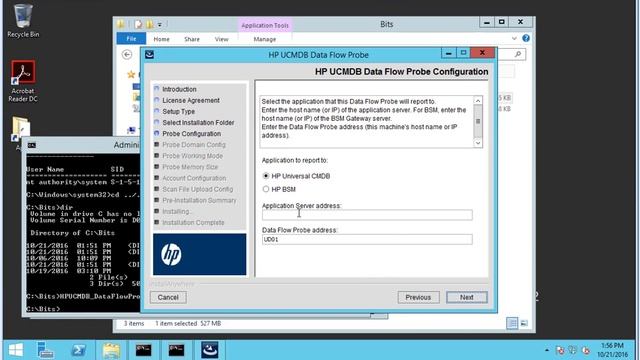Launch PowerShell from the taskbar

[78, 350]
